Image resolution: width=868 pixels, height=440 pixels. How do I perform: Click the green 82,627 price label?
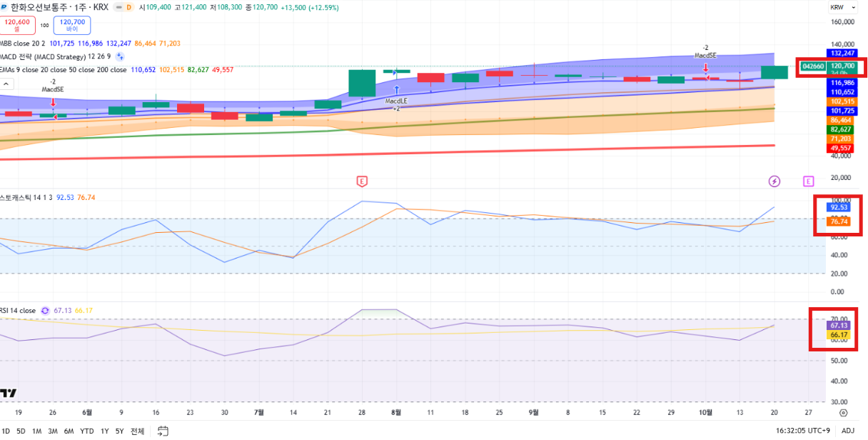[840, 129]
